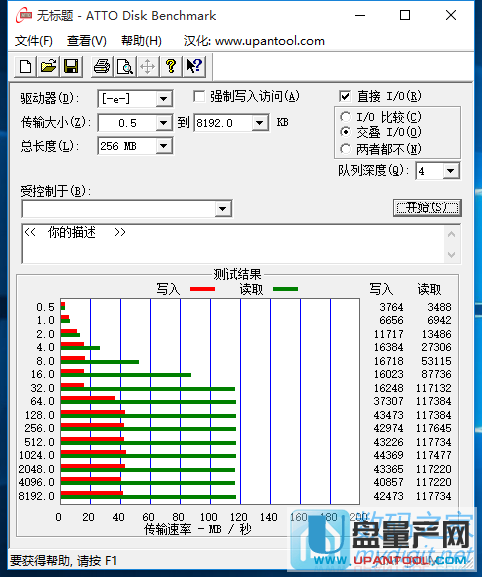Open Print Preview toolbar icon
Viewport: 482px width, 577px height.
[x=125, y=67]
